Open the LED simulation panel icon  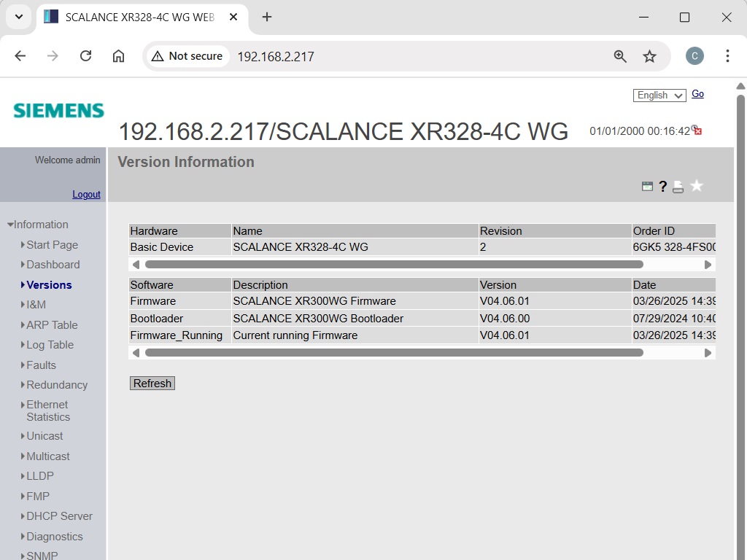[x=647, y=187]
